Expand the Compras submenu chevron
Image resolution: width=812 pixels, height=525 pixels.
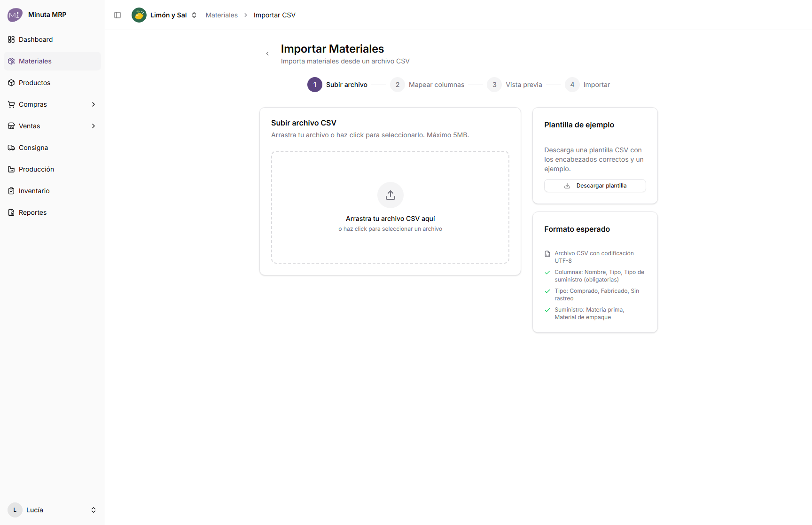click(94, 104)
